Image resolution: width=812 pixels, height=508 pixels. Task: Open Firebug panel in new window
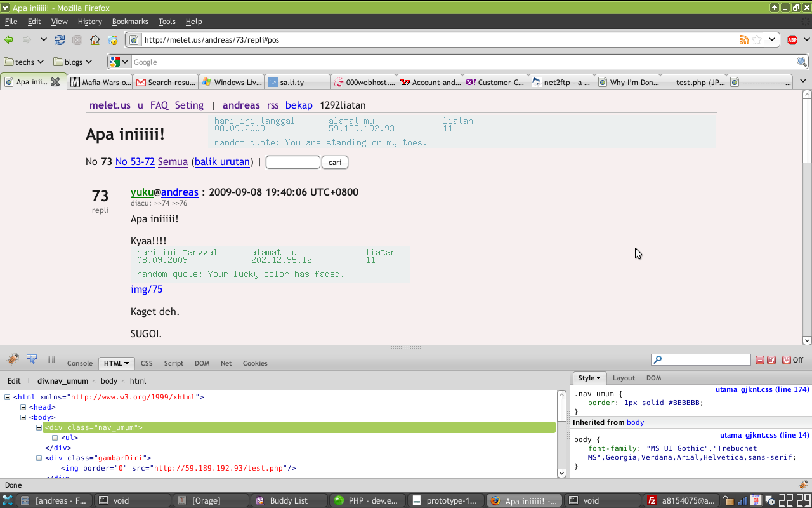pos(771,360)
